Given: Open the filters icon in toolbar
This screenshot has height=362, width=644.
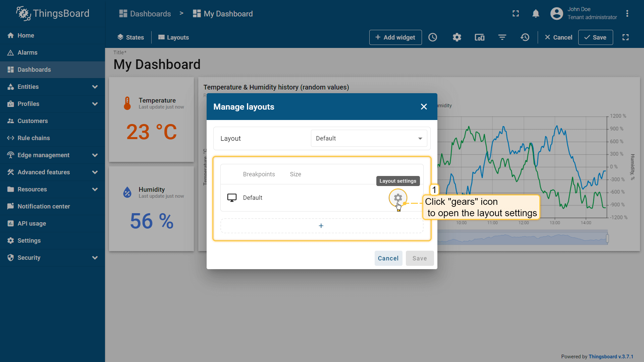Looking at the screenshot, I should (x=502, y=37).
